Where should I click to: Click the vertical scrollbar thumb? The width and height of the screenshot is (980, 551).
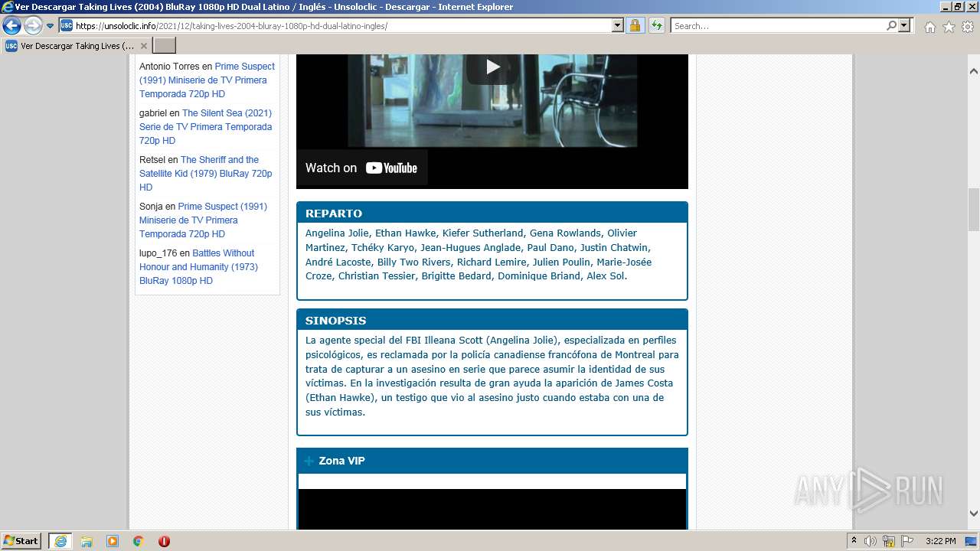pos(974,209)
